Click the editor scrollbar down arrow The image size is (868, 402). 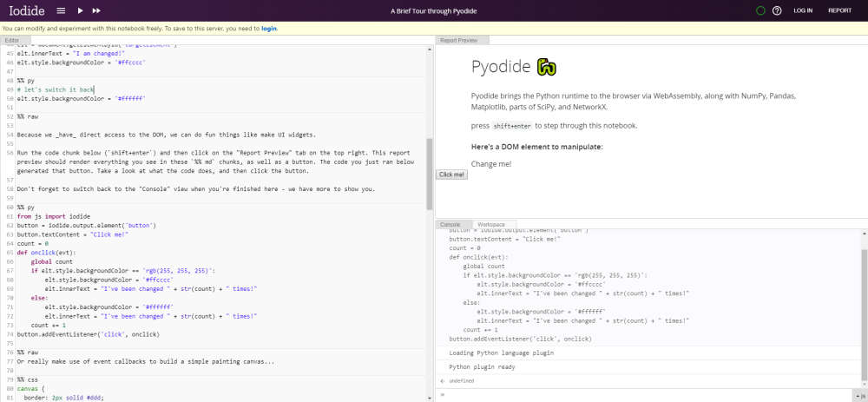pyautogui.click(x=430, y=398)
